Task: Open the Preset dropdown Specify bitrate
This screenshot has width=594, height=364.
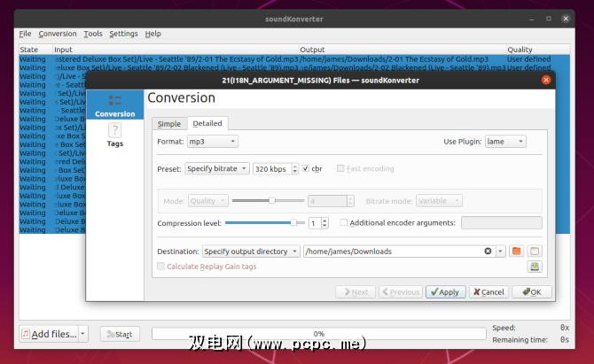Action: (217, 168)
